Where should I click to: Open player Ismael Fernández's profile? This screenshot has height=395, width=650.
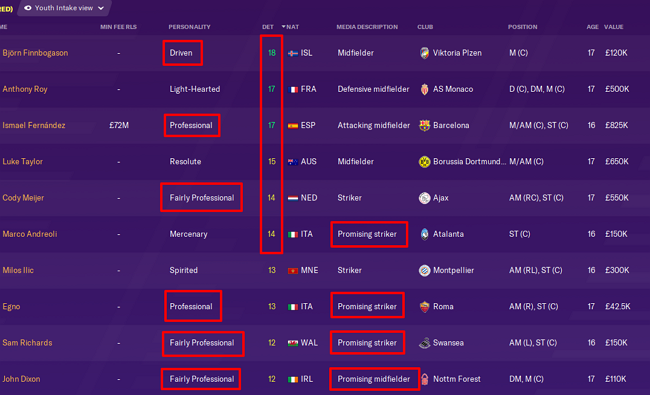tap(34, 125)
